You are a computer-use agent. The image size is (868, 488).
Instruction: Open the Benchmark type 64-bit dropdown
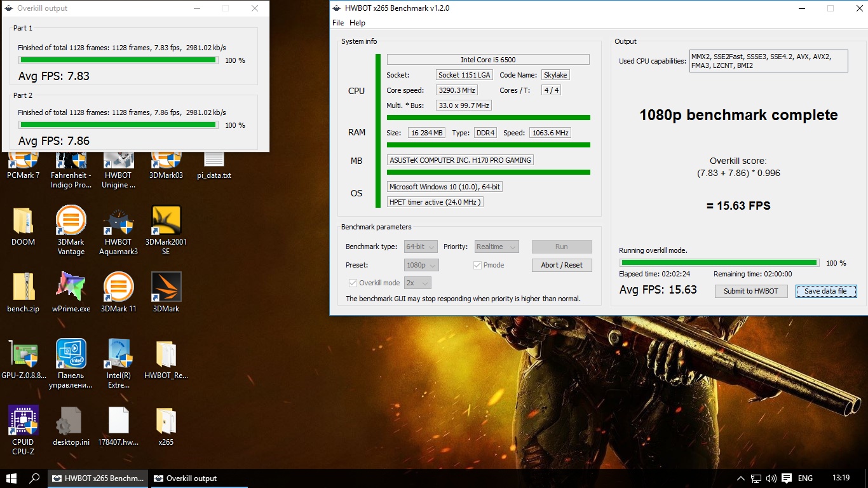421,247
